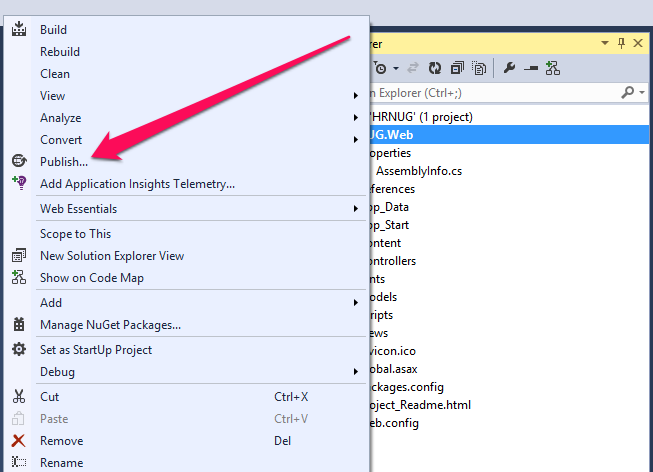Click the Application Insights lightbulb icon
This screenshot has width=653, height=472.
19,182
